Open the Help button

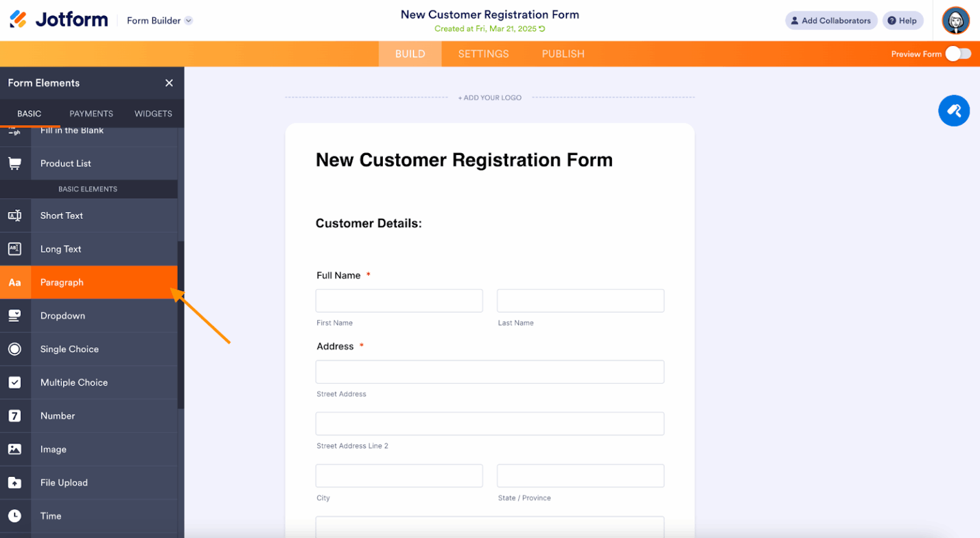(902, 20)
